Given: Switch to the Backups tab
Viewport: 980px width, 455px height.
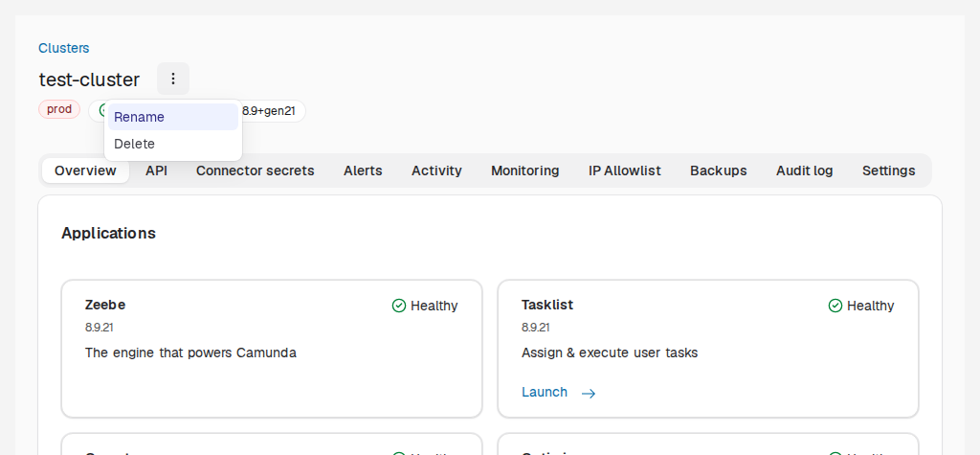Looking at the screenshot, I should tap(719, 171).
